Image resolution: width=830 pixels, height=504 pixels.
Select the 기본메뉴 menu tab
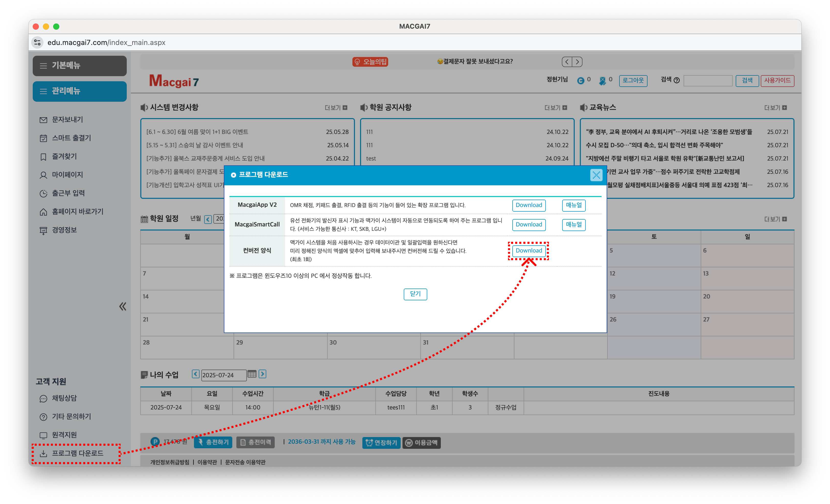tap(79, 66)
